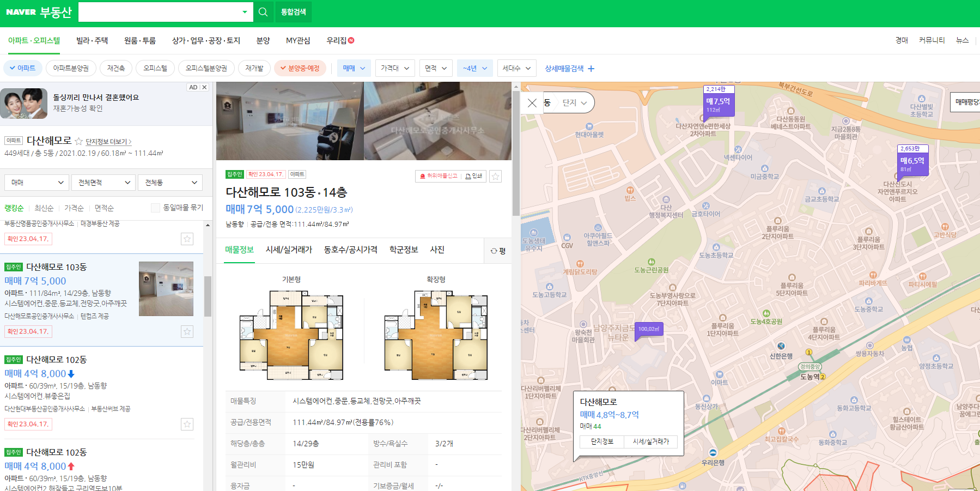Click the plus icon beside 상세매물검색
The width and height of the screenshot is (980, 491).
(591, 69)
